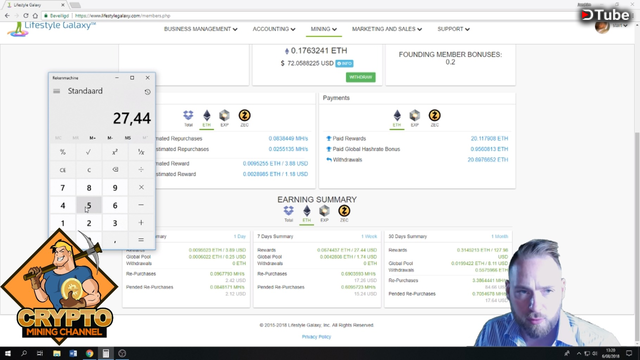Click calculator digit 4

(62, 205)
